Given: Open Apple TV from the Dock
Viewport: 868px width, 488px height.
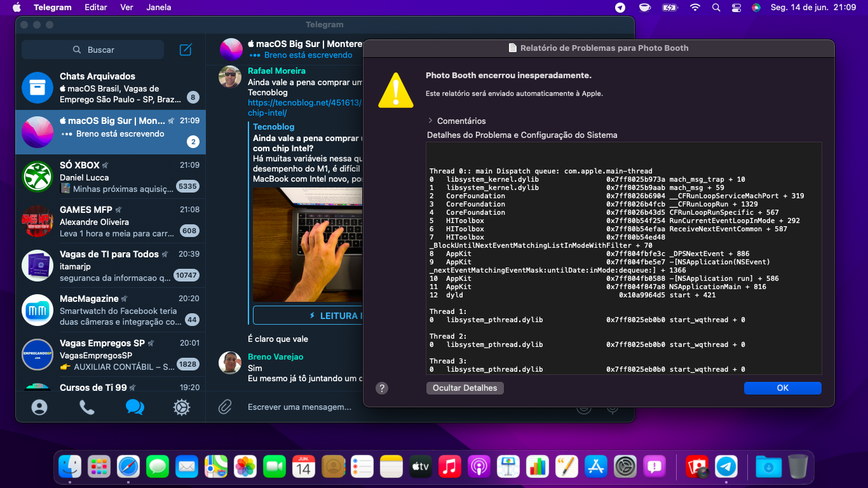Looking at the screenshot, I should (x=421, y=467).
